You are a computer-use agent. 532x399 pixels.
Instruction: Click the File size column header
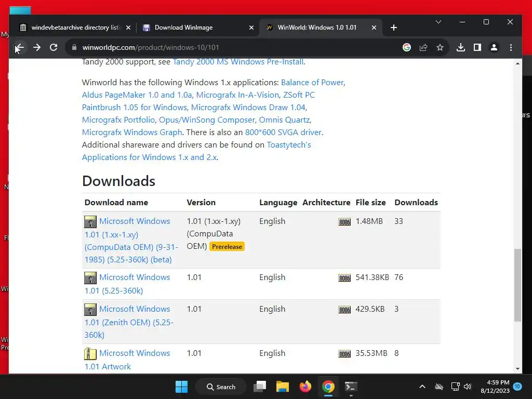(x=370, y=203)
